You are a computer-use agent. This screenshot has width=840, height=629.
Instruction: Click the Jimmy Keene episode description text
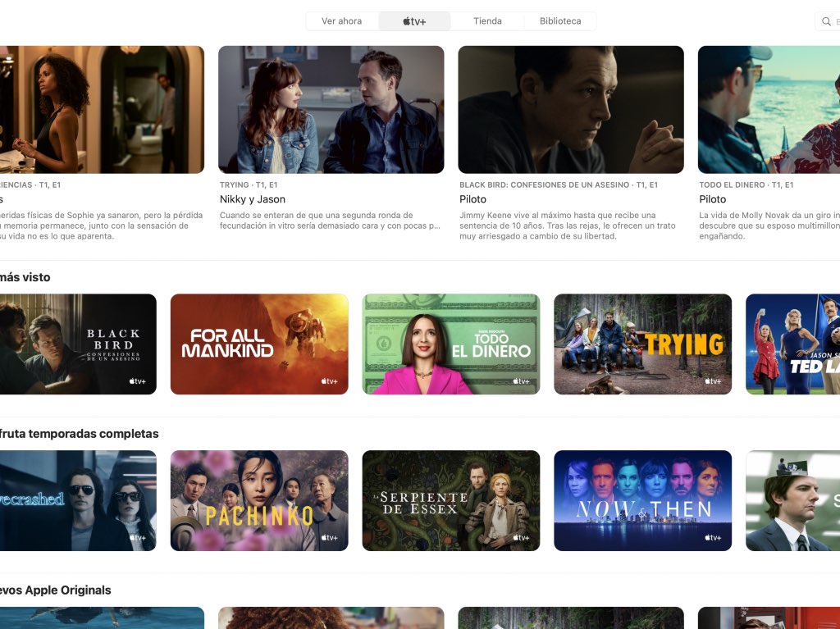tap(568, 226)
